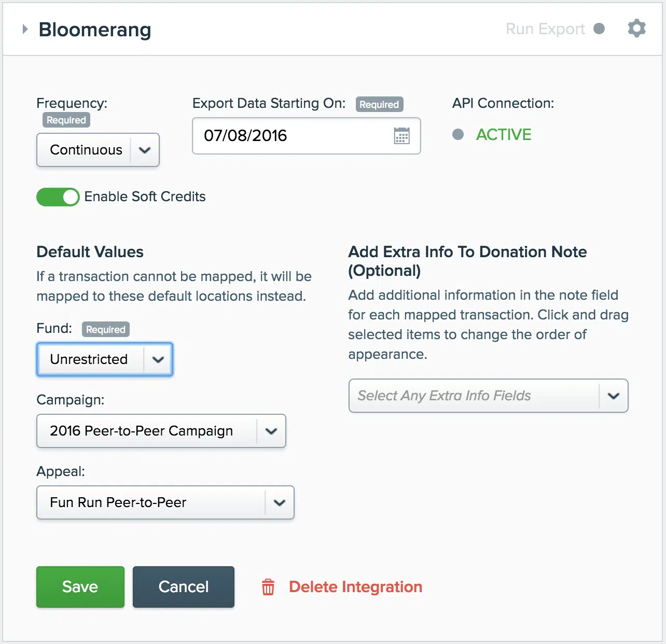666x644 pixels.
Task: Open the Appeal Fun Run dropdown
Action: pos(165,502)
